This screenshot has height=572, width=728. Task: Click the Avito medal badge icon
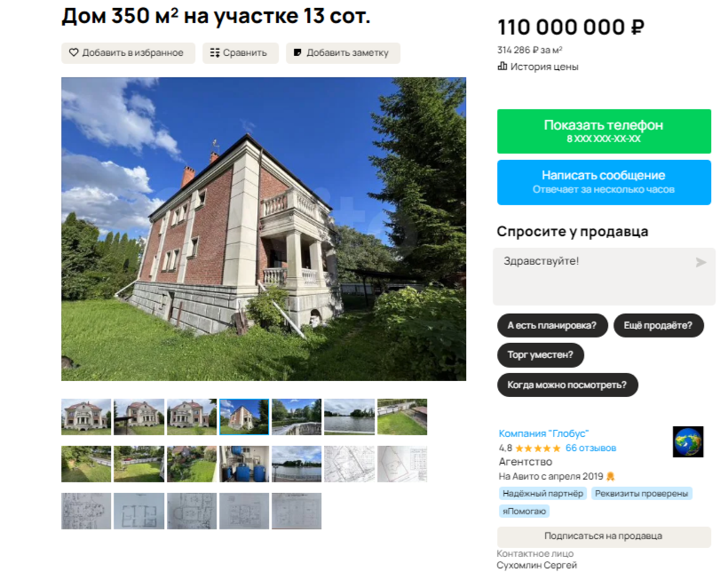point(611,476)
